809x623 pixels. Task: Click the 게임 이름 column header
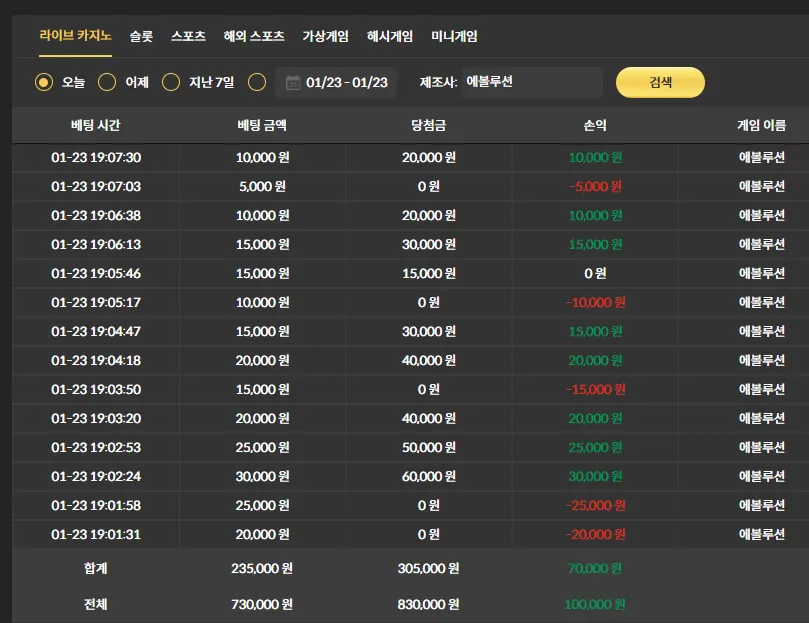click(762, 125)
